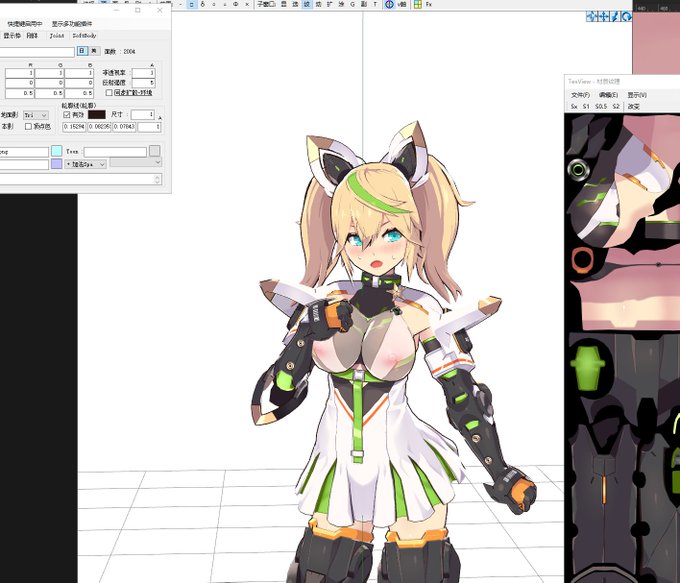
Task: Click the rotate view icon in viewport corner
Action: [x=627, y=16]
